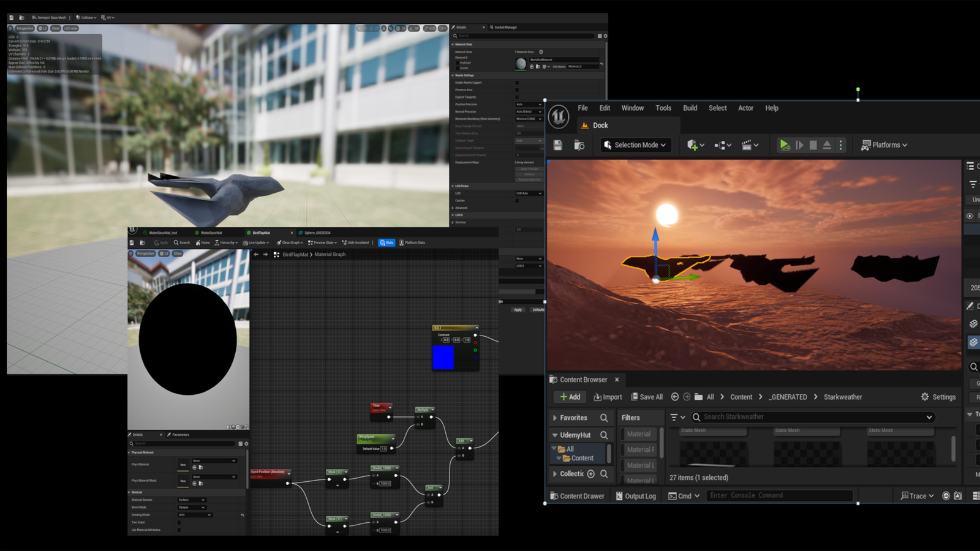Click Save All in Content Browser
Screen dimensions: 980x551
647,397
